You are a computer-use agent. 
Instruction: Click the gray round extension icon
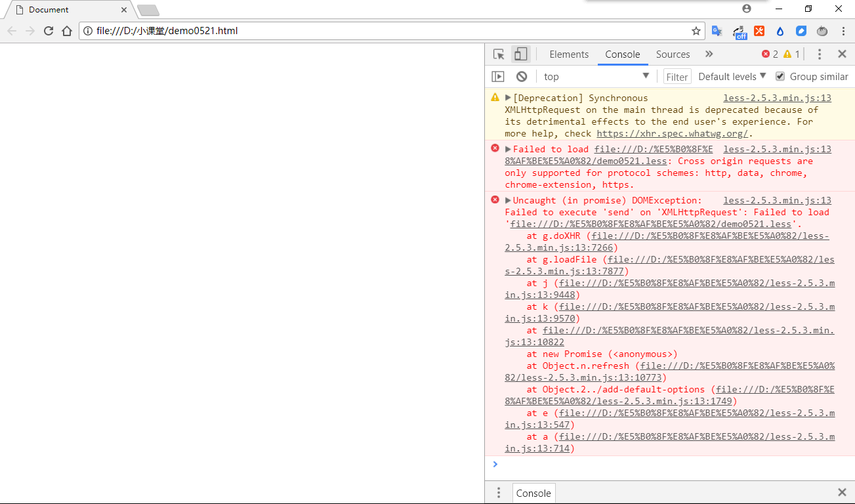822,31
